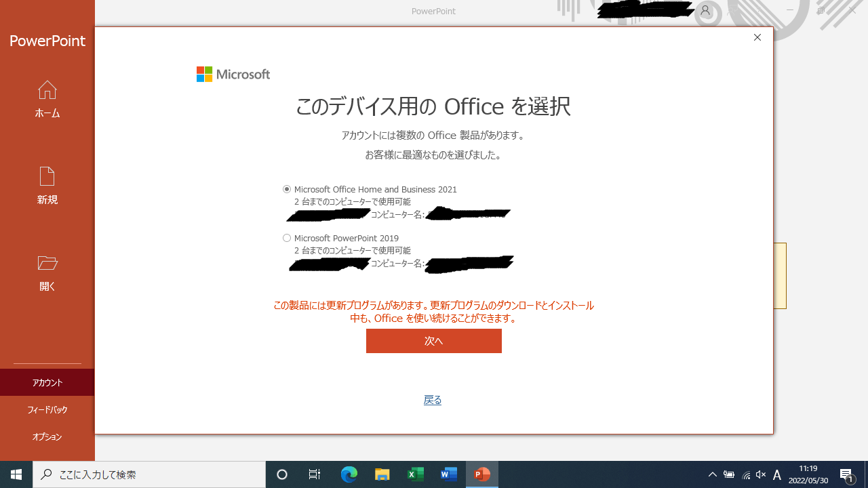Screen dimensions: 868x488
Task: Open the volume control from system tray
Action: point(760,474)
